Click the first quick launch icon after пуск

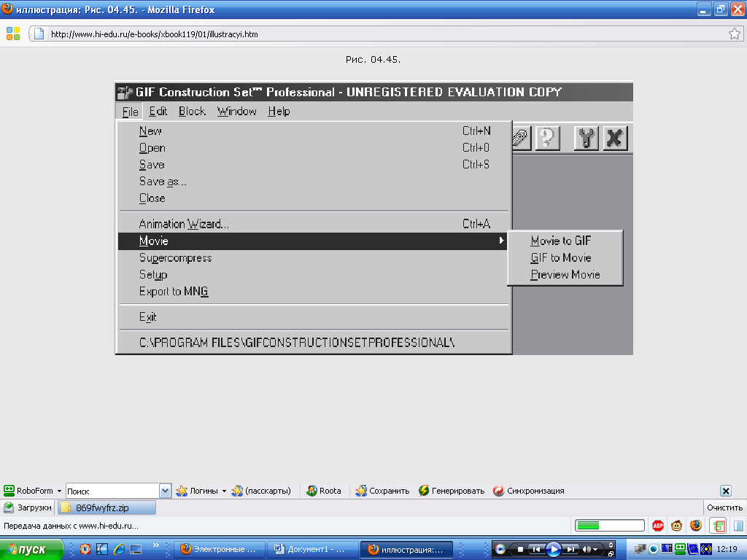85,549
